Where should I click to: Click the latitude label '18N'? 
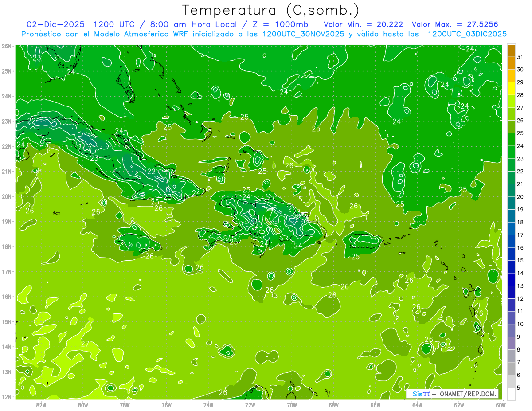6,247
